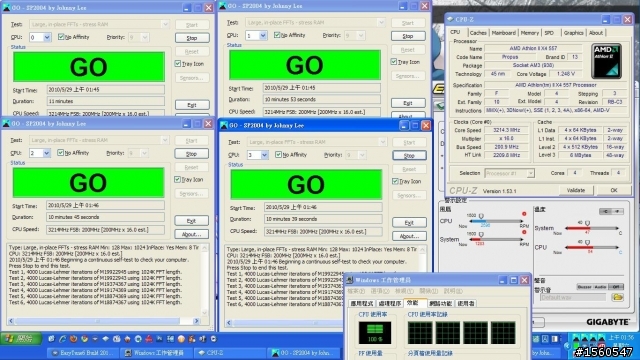Open CPU dropdown showing 1

[x=256, y=36]
